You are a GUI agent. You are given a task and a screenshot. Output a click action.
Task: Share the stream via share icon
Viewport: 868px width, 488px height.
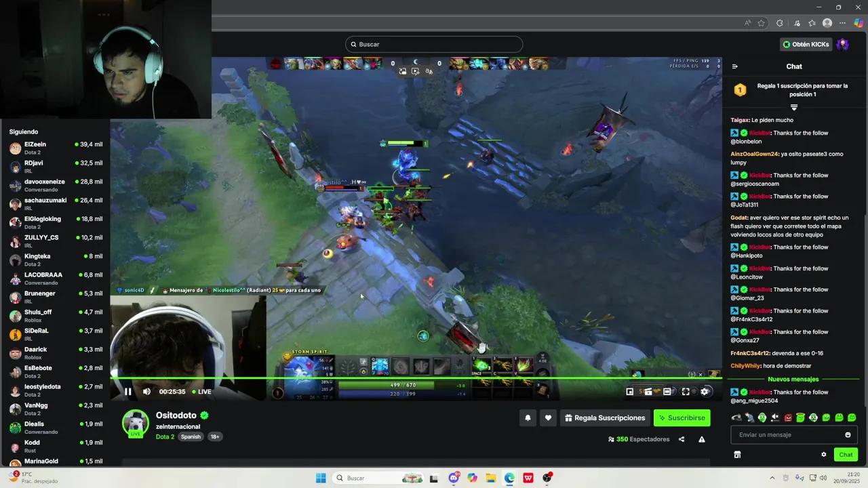[x=682, y=439]
